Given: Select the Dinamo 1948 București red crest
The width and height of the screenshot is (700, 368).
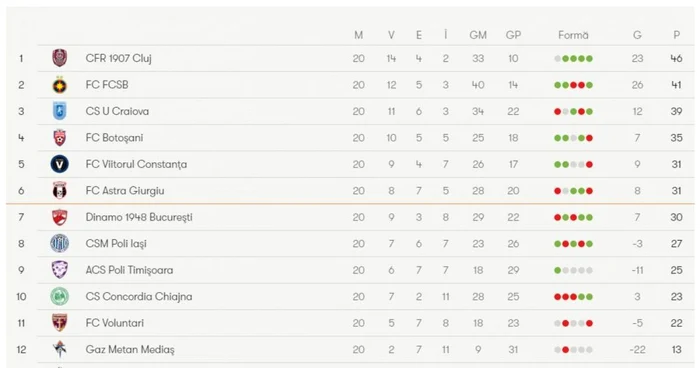Looking at the screenshot, I should [x=59, y=217].
